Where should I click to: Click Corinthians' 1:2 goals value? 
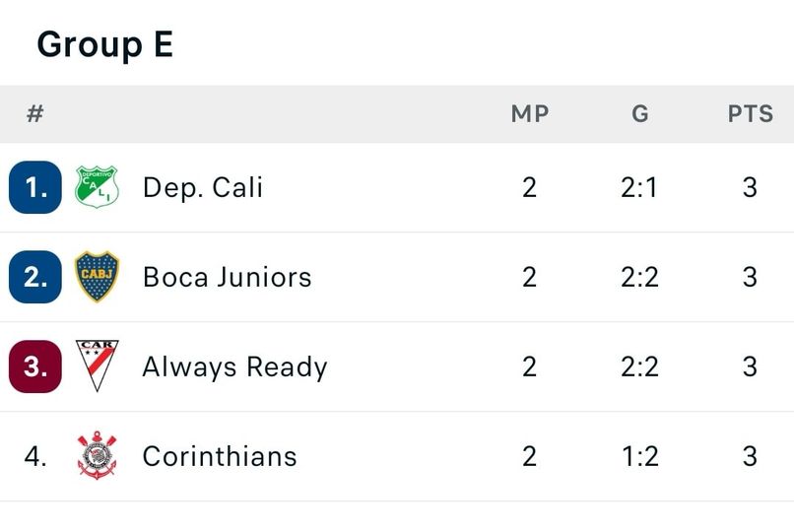coord(639,456)
